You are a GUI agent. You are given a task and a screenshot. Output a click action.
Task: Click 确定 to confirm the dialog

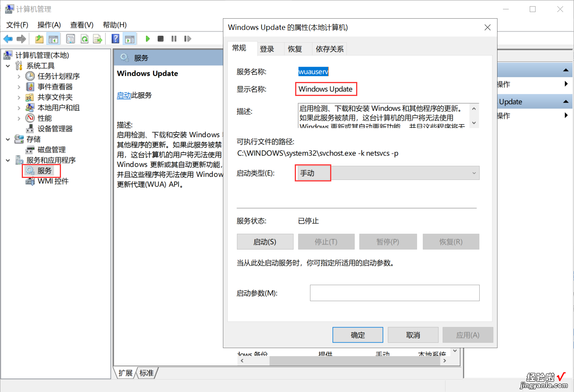(x=358, y=335)
